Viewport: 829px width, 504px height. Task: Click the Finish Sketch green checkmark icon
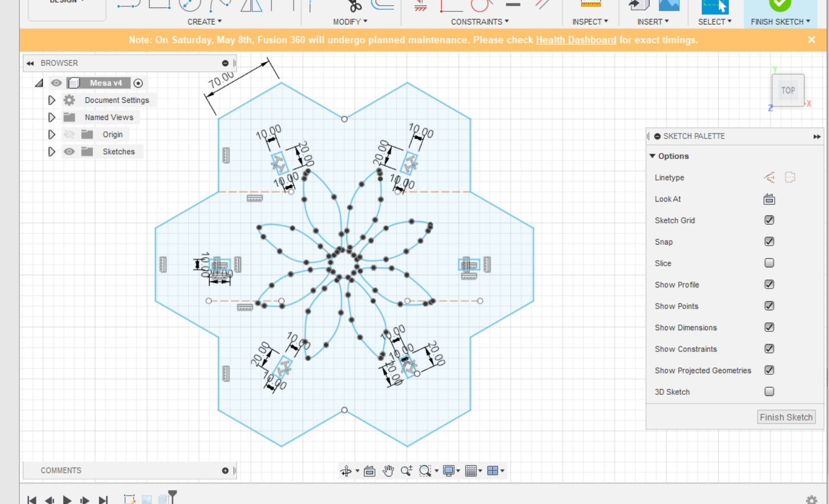click(x=780, y=5)
